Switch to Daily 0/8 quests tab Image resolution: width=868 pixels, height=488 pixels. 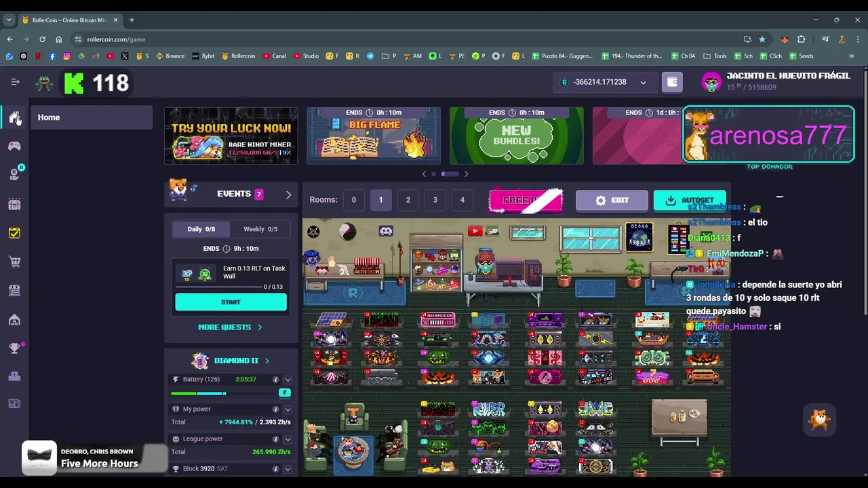click(201, 229)
